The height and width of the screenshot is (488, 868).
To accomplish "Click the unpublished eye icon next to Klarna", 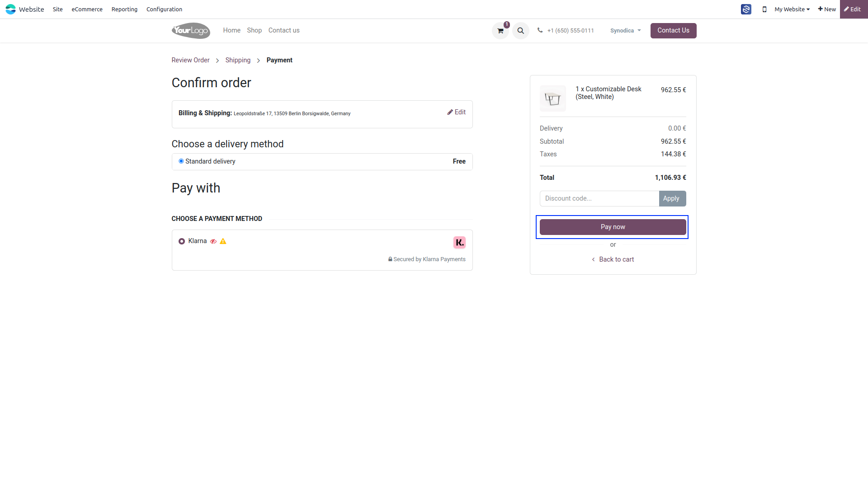I will tap(213, 241).
